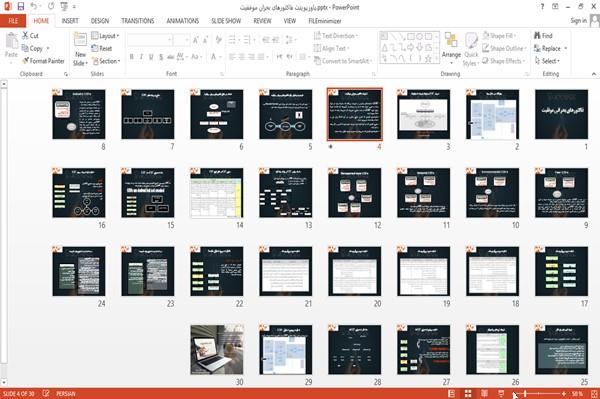Click PERSIAN language in status bar
Screen dimensions: 600x399
[x=66, y=394]
